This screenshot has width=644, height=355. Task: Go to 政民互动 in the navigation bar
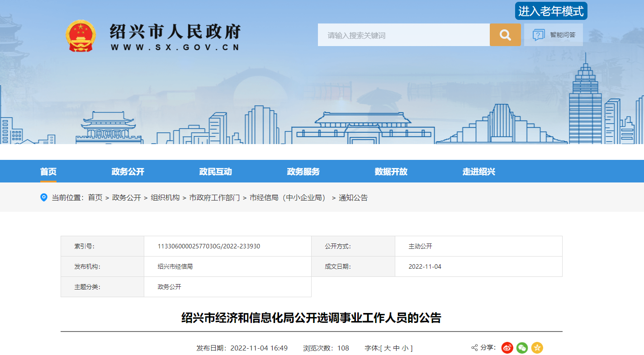pos(216,172)
